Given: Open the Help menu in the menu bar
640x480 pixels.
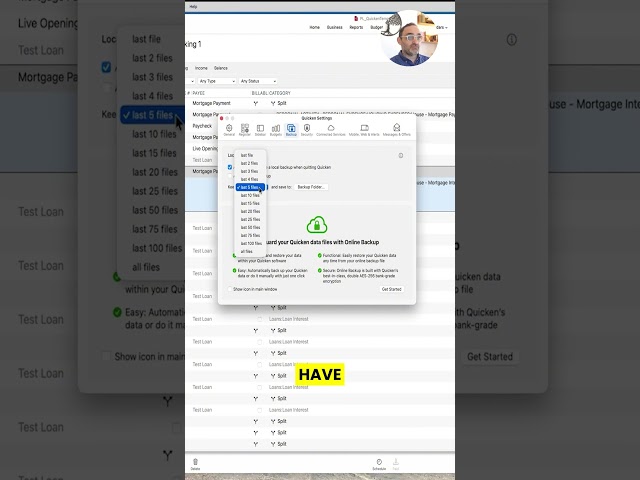Looking at the screenshot, I should [193, 7].
